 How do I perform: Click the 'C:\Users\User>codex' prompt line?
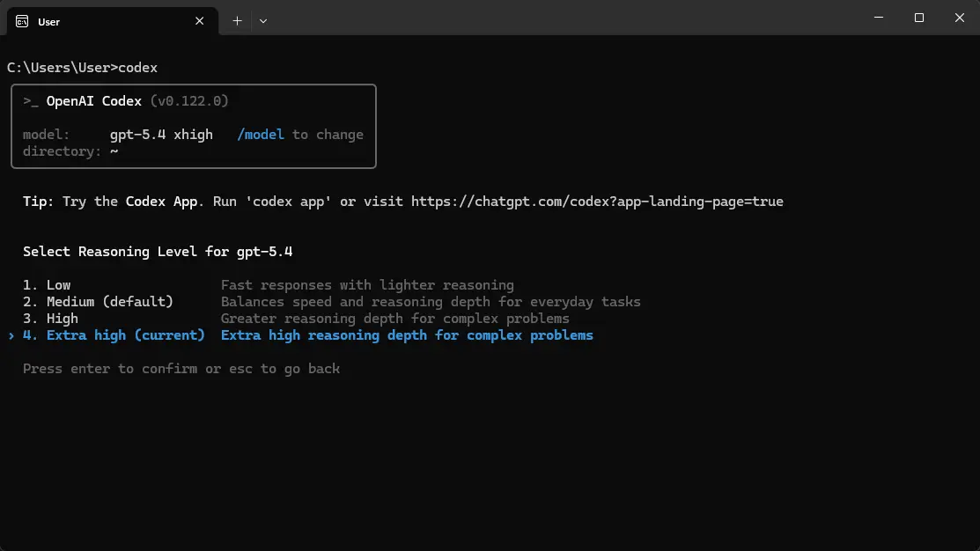(82, 68)
